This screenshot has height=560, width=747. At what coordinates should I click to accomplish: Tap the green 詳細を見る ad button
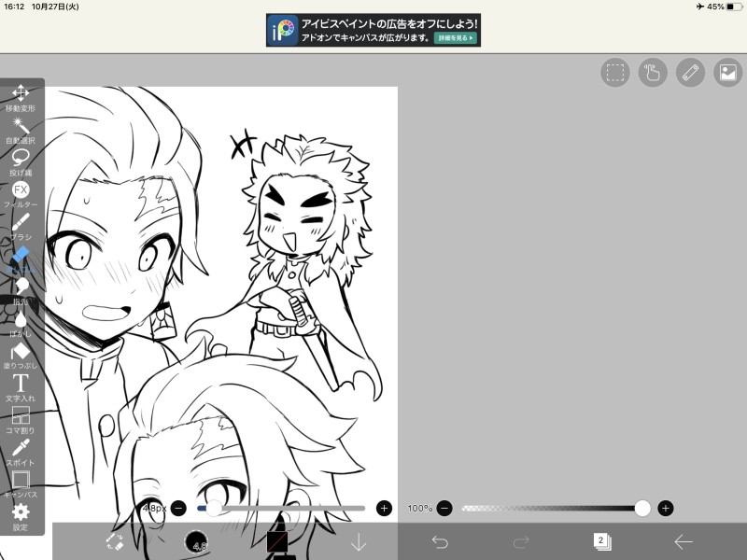pyautogui.click(x=455, y=37)
